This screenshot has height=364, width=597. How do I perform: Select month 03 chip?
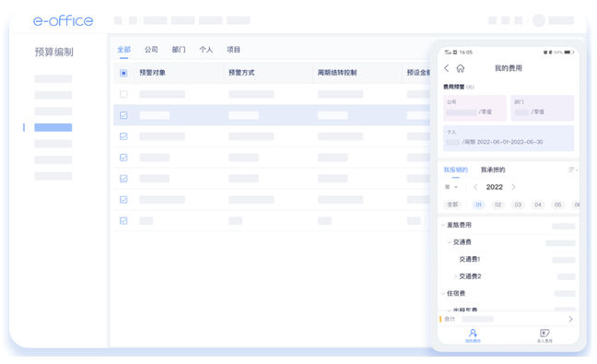tap(518, 205)
